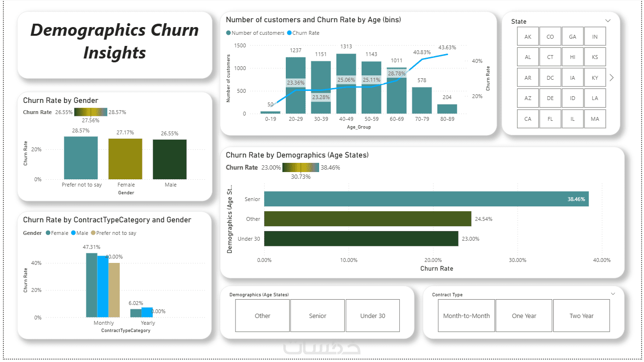Toggle the Under 30 slicer tile
Image resolution: width=644 pixels, height=362 pixels.
point(373,316)
